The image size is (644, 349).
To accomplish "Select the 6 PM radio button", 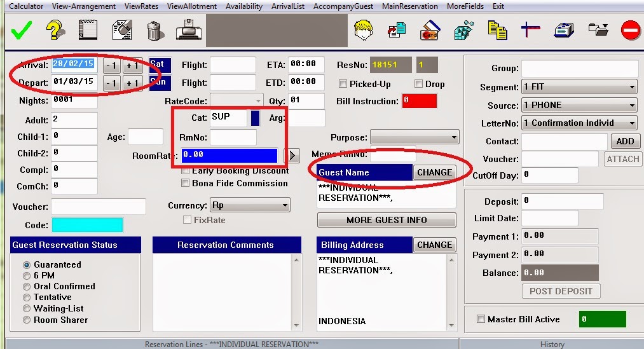I will pyautogui.click(x=27, y=275).
